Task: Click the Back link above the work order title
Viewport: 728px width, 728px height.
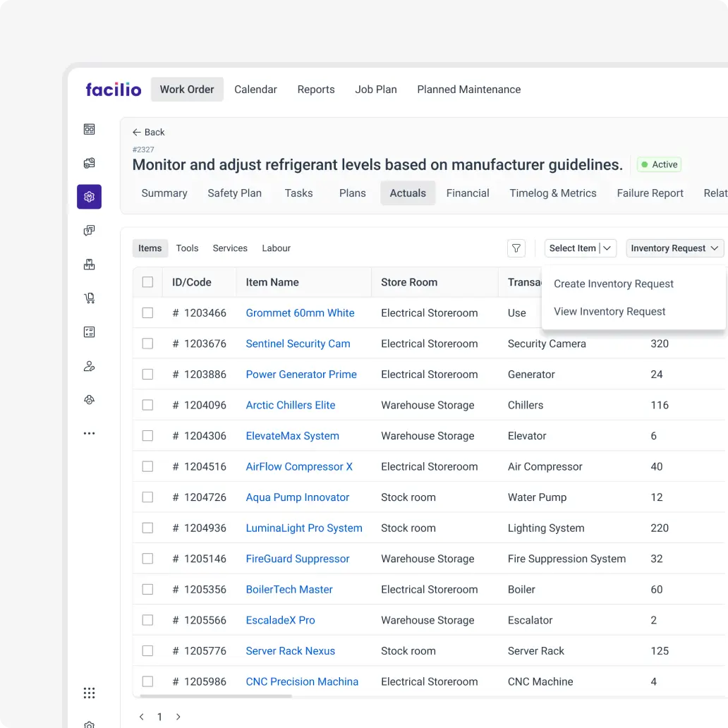Action: point(148,132)
